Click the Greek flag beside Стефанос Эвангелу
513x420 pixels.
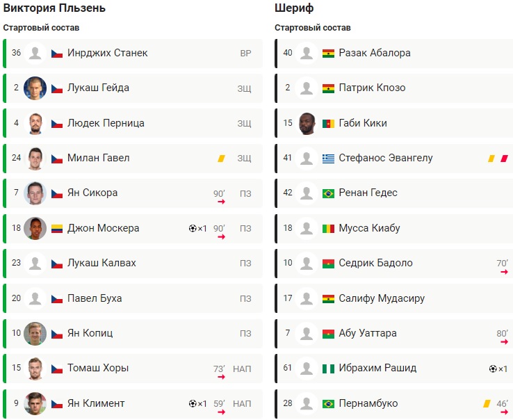point(329,159)
